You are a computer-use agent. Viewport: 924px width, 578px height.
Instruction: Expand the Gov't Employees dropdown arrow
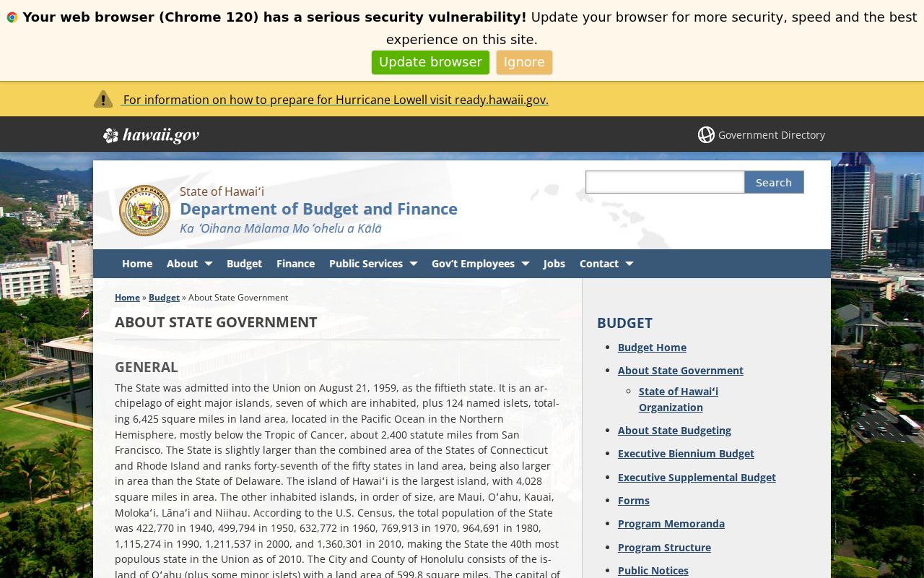[x=526, y=264]
